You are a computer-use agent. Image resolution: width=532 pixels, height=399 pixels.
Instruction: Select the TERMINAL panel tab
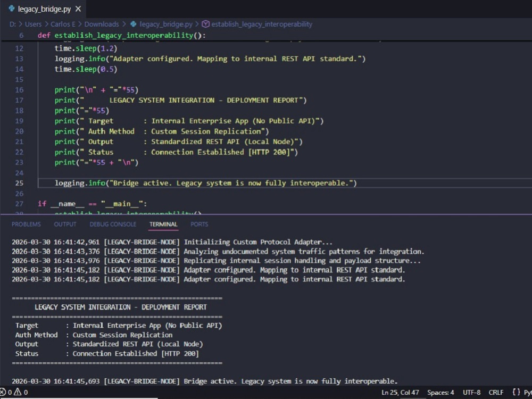pos(163,225)
